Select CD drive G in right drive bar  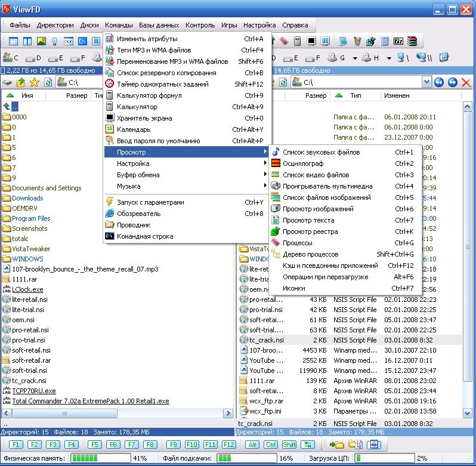tap(336, 58)
